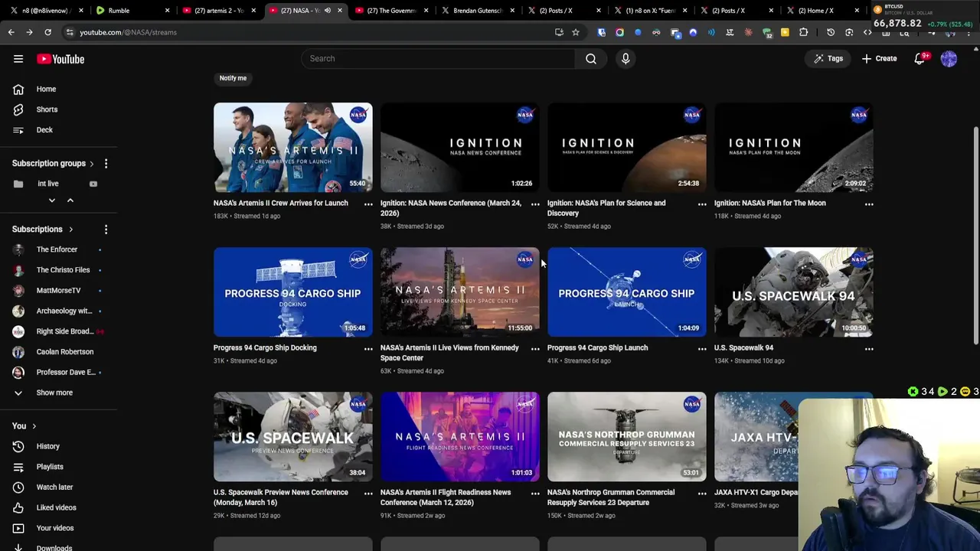
Task: Go to the YouTube home logo
Action: point(60,59)
